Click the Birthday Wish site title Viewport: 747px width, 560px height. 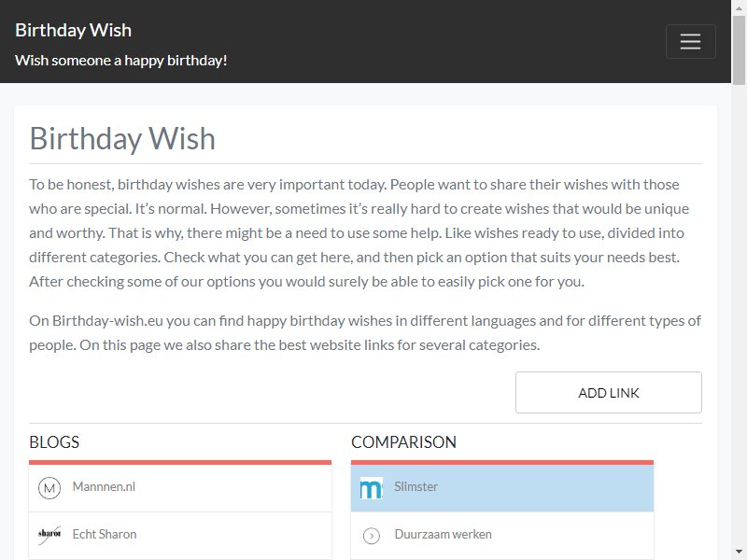click(74, 30)
